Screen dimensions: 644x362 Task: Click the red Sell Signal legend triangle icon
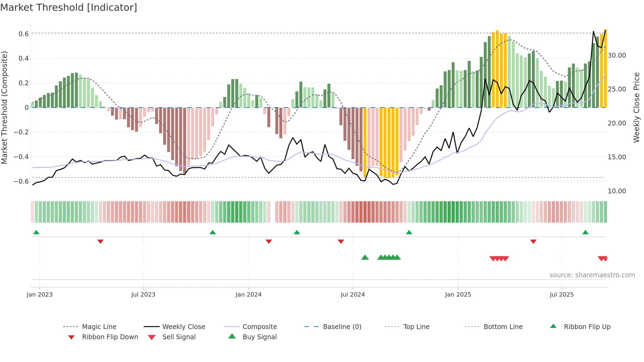pos(152,337)
